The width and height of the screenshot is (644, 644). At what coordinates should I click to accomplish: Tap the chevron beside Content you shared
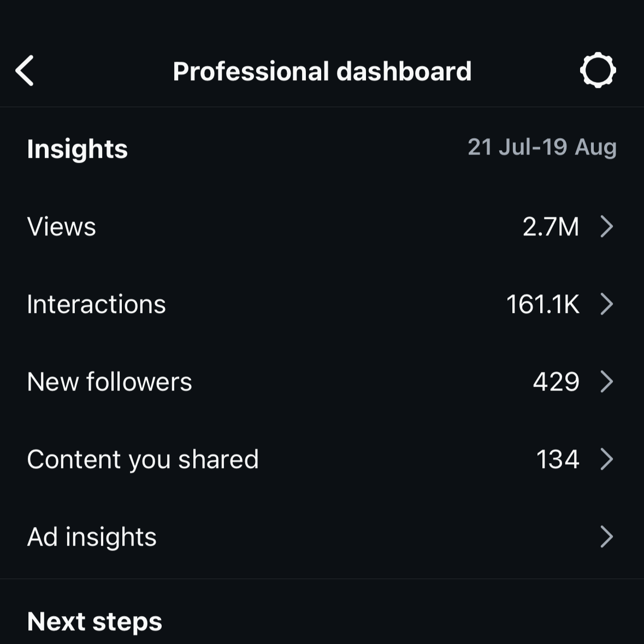click(607, 459)
